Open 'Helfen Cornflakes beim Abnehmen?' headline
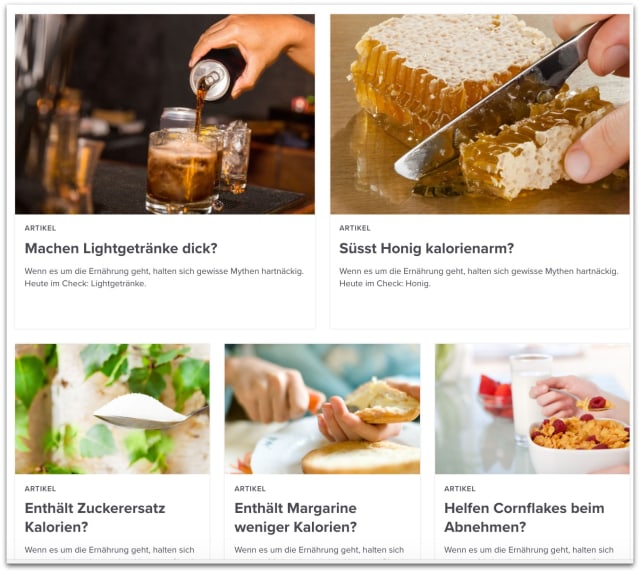Image resolution: width=640 pixels, height=572 pixels. pos(524,517)
